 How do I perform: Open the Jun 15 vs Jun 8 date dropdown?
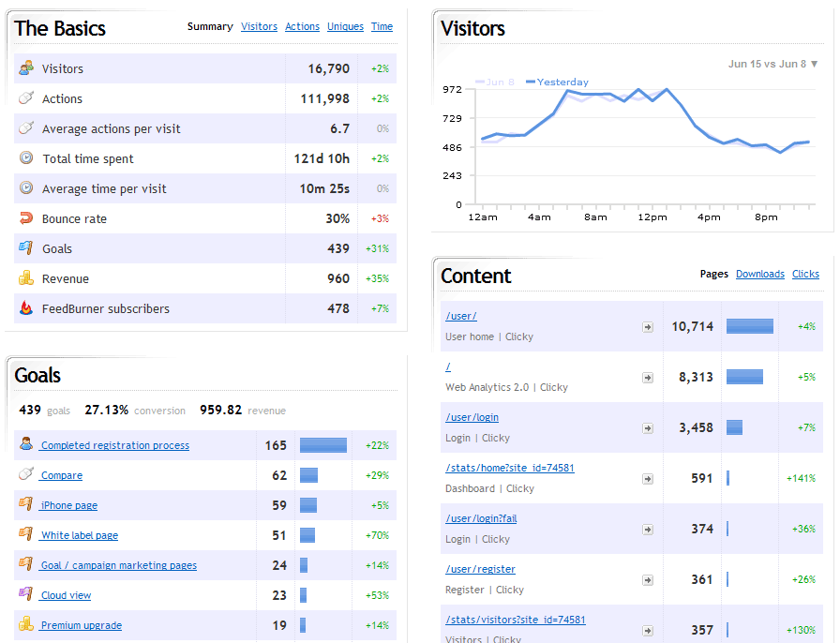coord(772,64)
